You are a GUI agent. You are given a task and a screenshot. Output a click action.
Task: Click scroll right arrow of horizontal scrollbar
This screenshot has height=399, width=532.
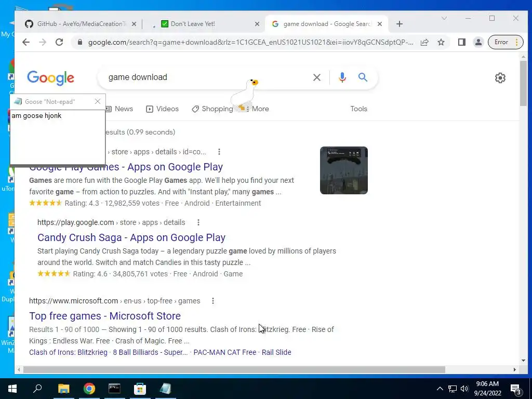[x=515, y=369]
